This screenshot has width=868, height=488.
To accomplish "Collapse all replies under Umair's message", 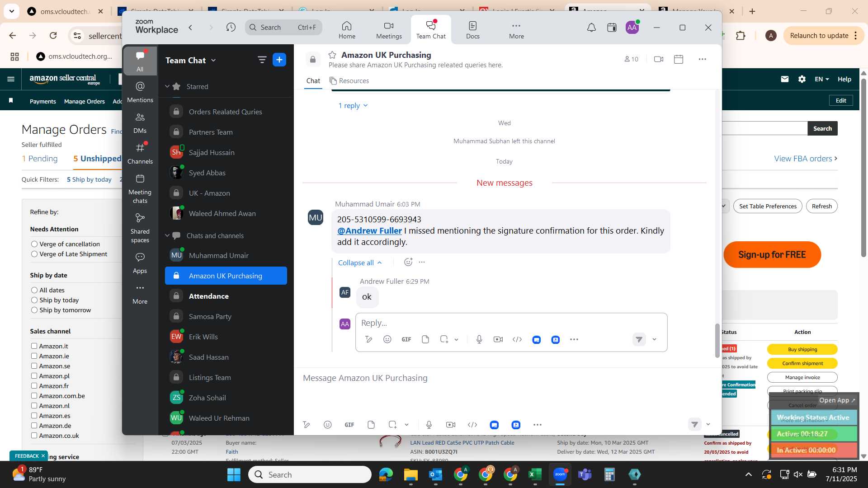I will coord(360,263).
